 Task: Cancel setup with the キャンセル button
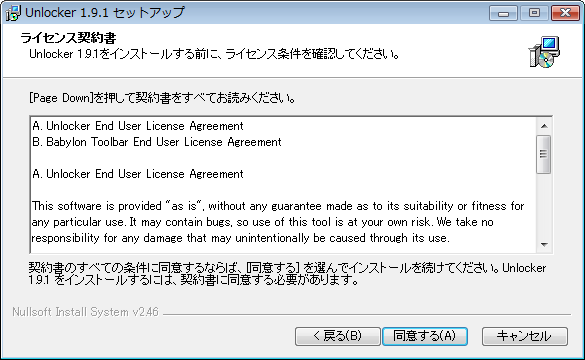(525, 336)
